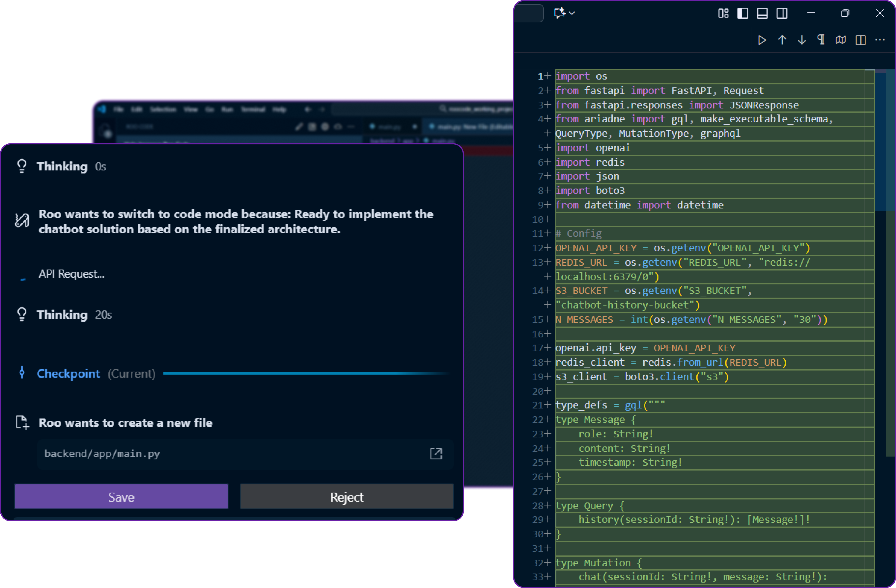Toggle the primary side bar
The image size is (896, 588).
[742, 13]
